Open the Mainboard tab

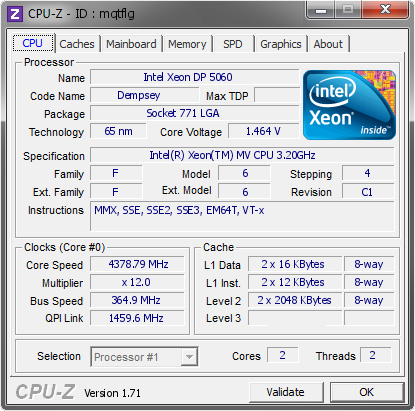click(x=131, y=44)
